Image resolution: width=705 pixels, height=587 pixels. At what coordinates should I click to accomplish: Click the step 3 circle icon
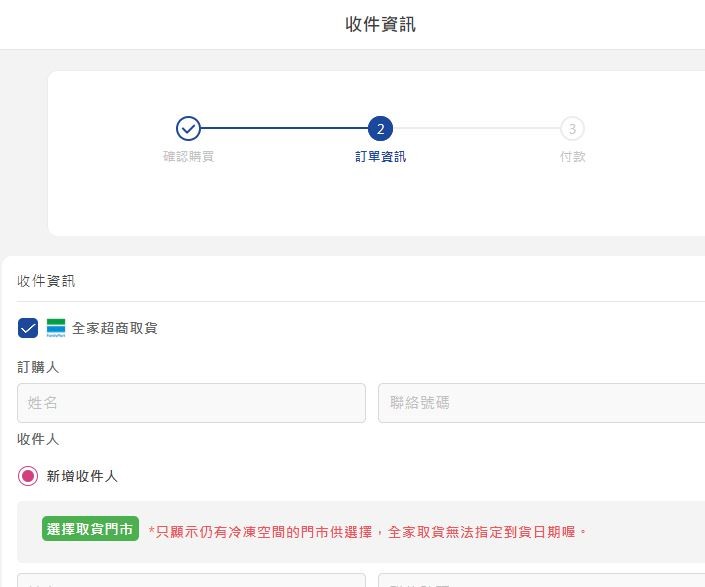[x=572, y=129]
